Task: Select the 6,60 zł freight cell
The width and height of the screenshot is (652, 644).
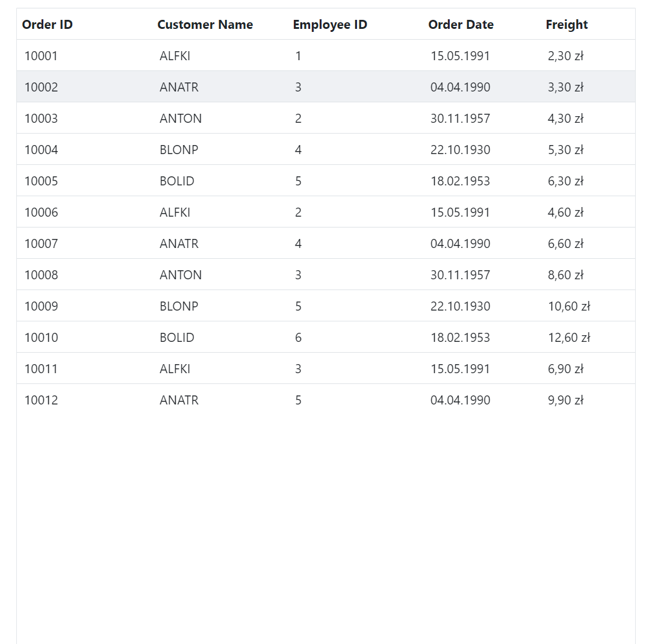Action: click(x=565, y=244)
